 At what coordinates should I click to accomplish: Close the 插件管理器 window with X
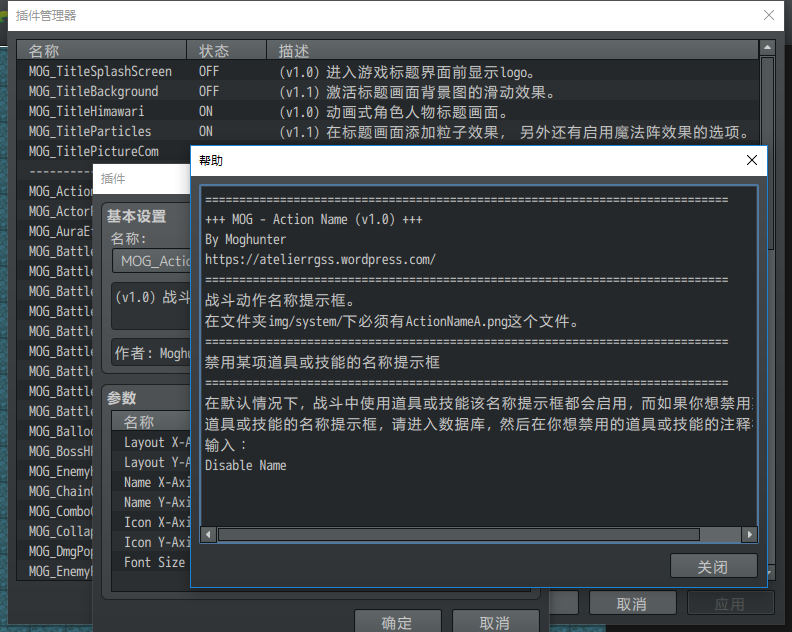(769, 15)
